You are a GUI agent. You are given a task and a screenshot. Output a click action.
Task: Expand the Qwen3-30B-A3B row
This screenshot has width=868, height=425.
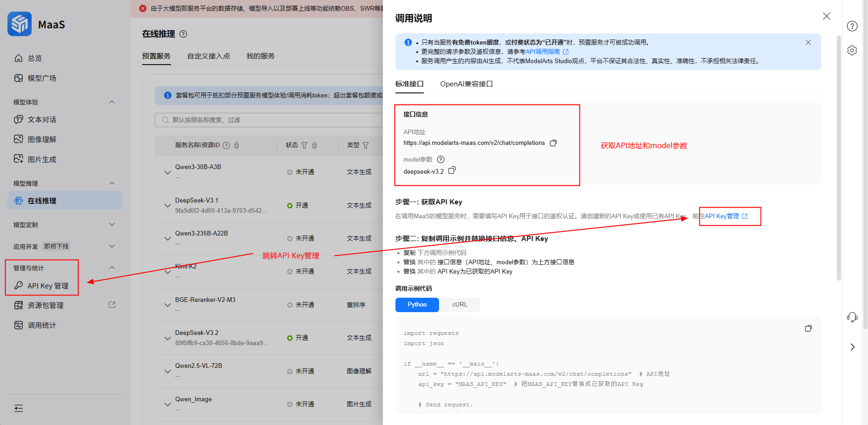coord(167,172)
